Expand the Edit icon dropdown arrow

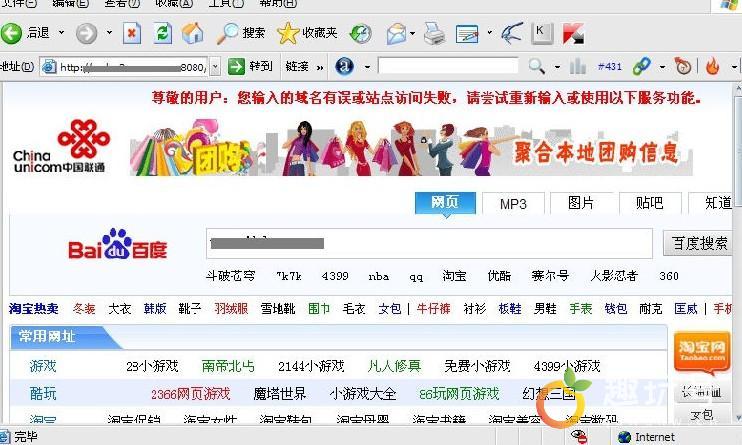pyautogui.click(x=489, y=33)
